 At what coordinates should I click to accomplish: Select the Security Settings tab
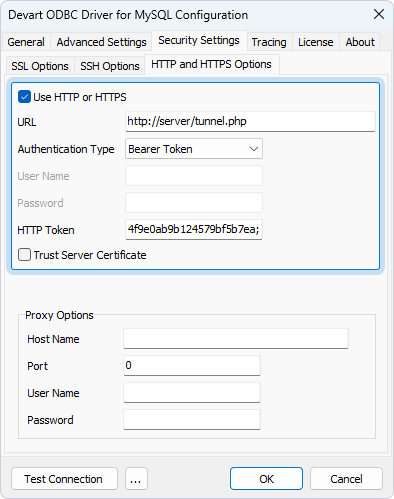point(199,40)
